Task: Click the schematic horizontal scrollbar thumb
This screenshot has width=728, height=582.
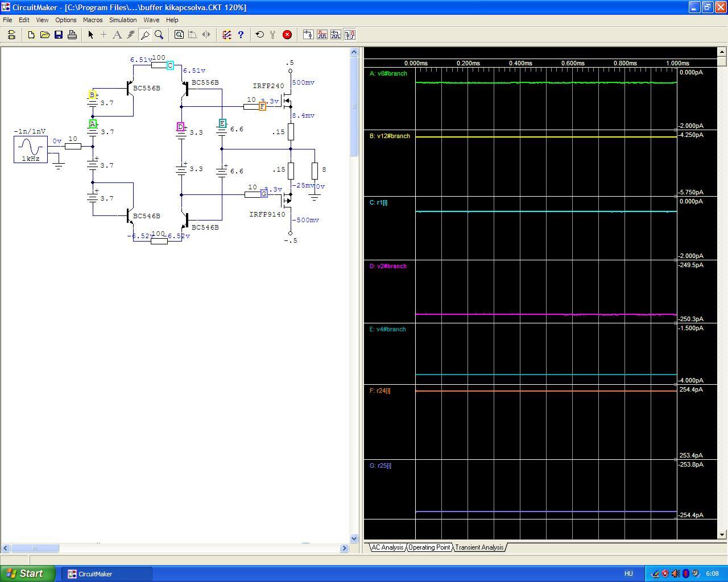Action: pyautogui.click(x=35, y=548)
